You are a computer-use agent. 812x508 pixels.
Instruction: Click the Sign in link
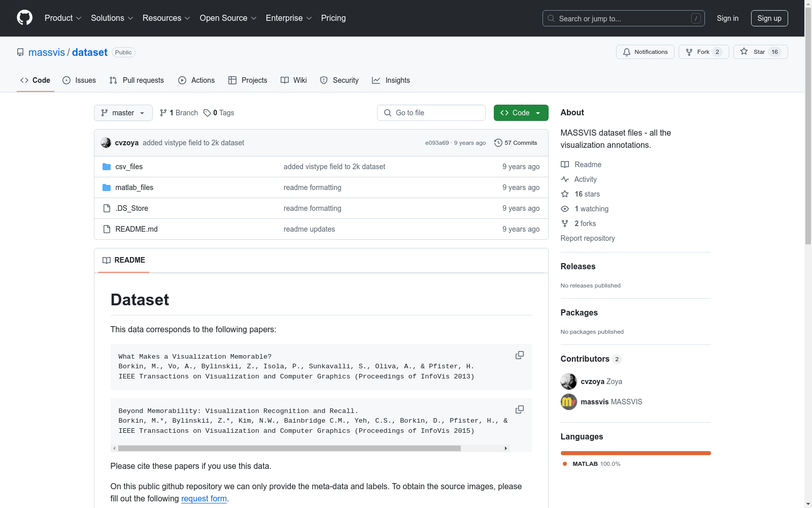tap(728, 18)
